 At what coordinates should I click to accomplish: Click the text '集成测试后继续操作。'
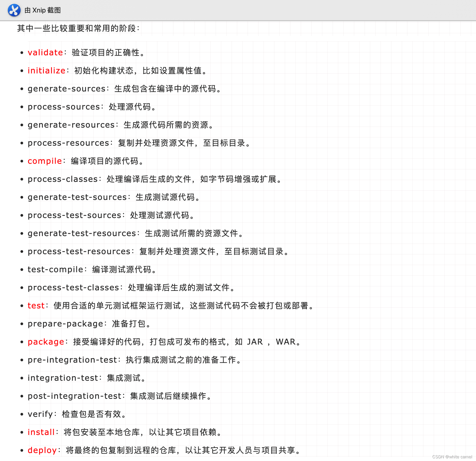(x=171, y=396)
